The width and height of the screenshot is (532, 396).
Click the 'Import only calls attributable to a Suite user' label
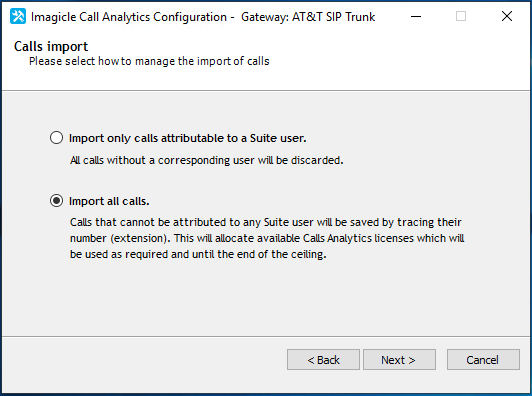click(188, 138)
